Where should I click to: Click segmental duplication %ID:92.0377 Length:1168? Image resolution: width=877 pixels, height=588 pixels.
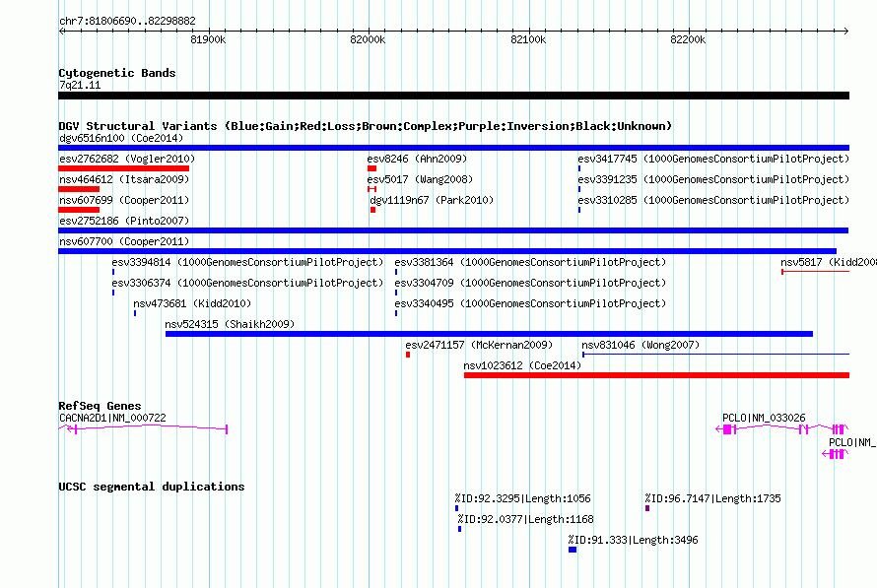[x=526, y=519]
